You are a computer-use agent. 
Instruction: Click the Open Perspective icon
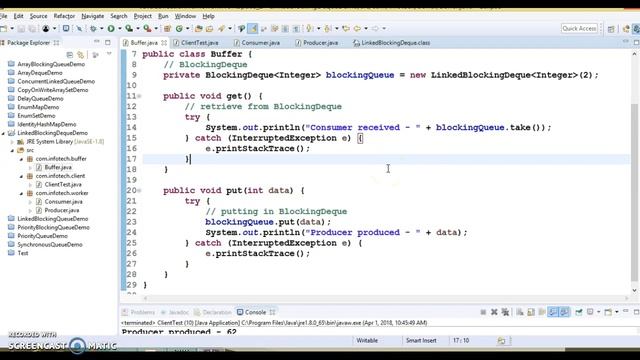(611, 29)
